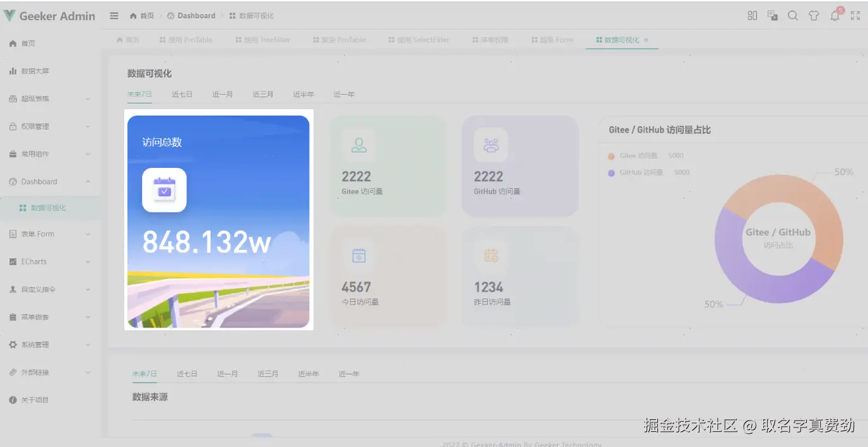Expand the 表单 Form sidebar menu
Screen dimensions: 868x447
[50, 234]
